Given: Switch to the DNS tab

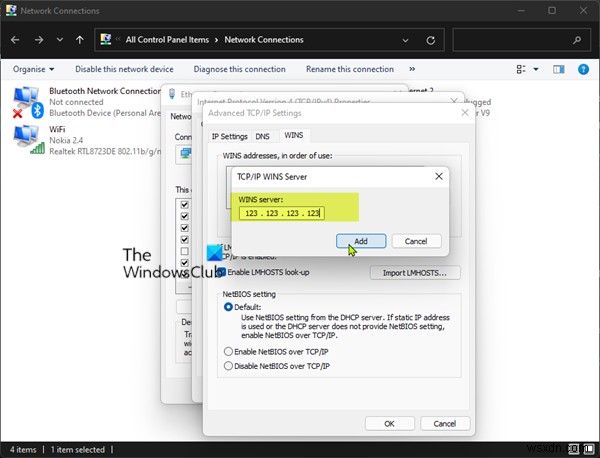Looking at the screenshot, I should pyautogui.click(x=262, y=136).
